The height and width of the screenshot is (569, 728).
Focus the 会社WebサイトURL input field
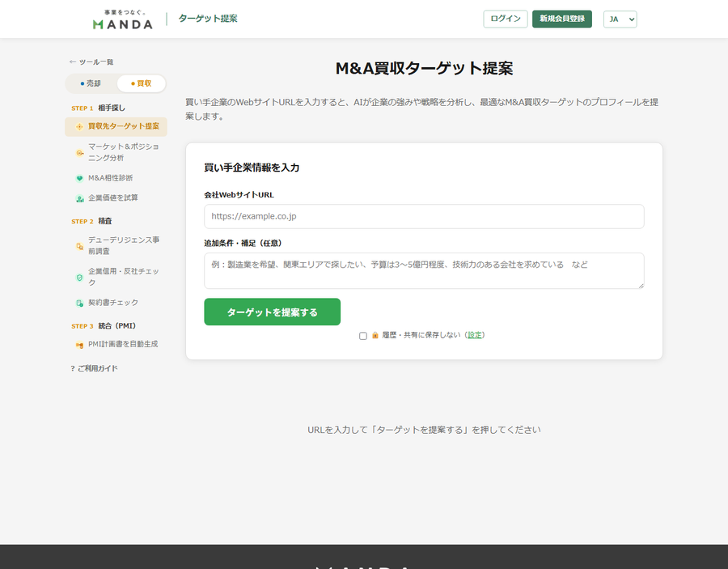(424, 216)
